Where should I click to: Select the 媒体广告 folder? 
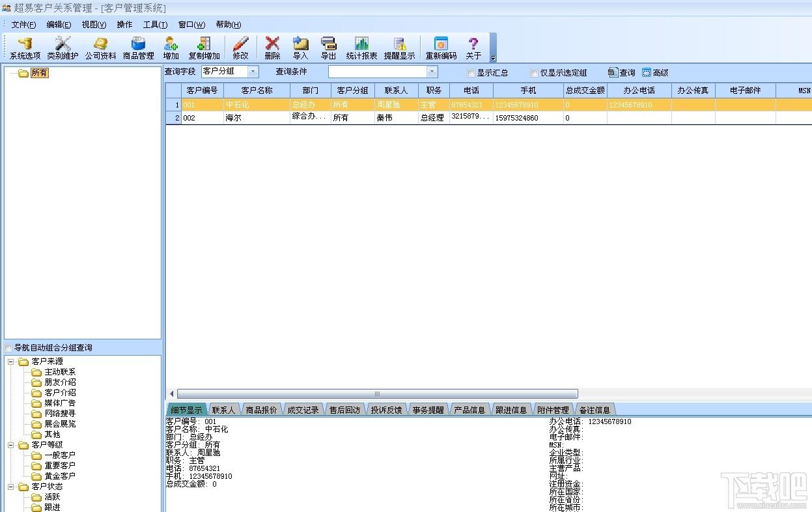tap(60, 403)
